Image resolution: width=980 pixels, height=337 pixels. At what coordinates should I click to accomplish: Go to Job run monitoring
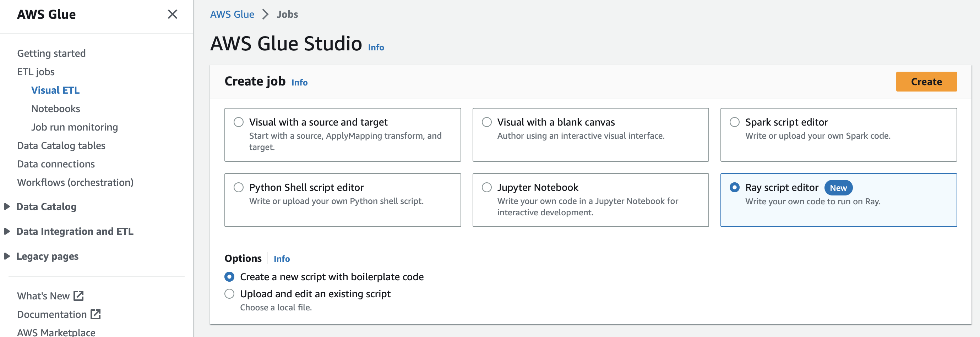pyautogui.click(x=74, y=127)
